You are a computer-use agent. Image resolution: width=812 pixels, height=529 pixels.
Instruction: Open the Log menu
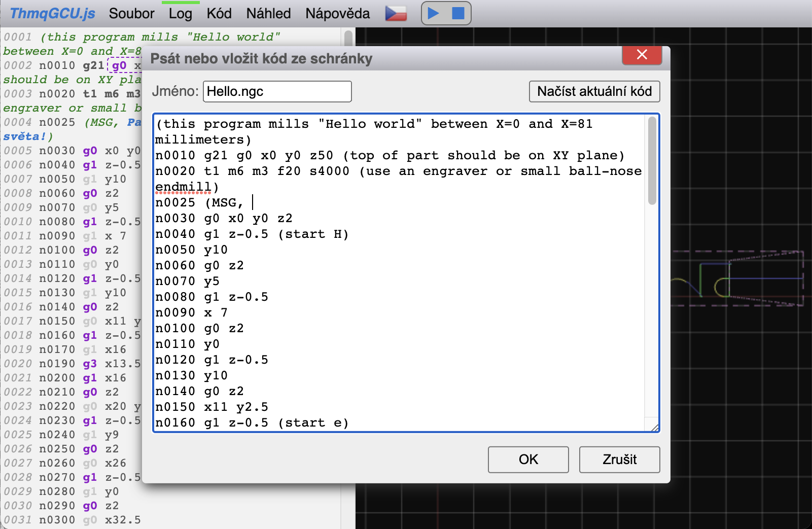coord(180,14)
